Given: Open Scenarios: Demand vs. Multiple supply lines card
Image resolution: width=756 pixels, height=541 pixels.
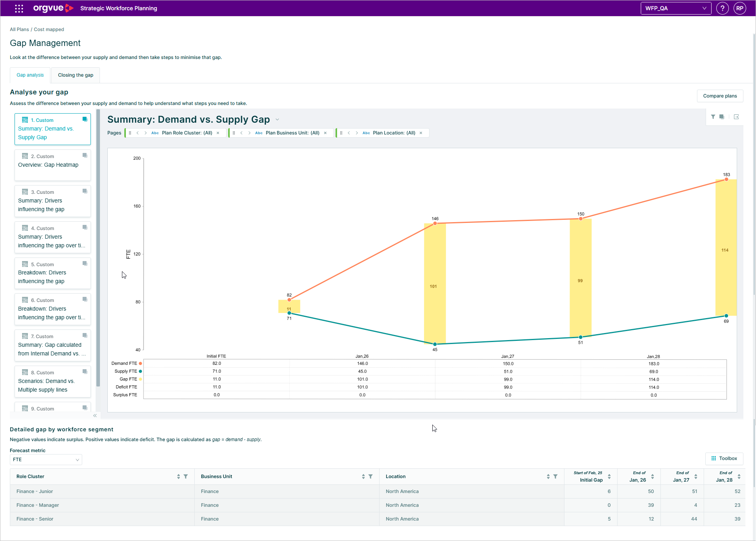Looking at the screenshot, I should [53, 381].
